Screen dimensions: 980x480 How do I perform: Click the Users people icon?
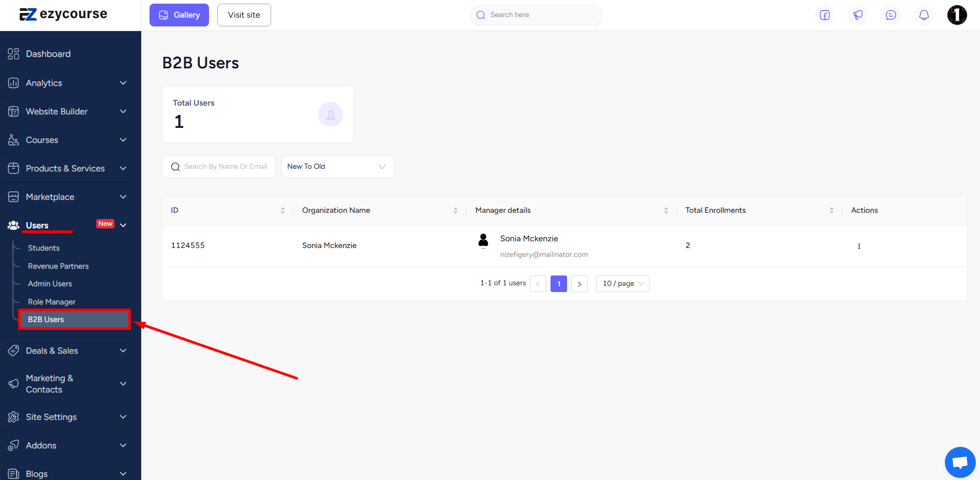(x=13, y=225)
